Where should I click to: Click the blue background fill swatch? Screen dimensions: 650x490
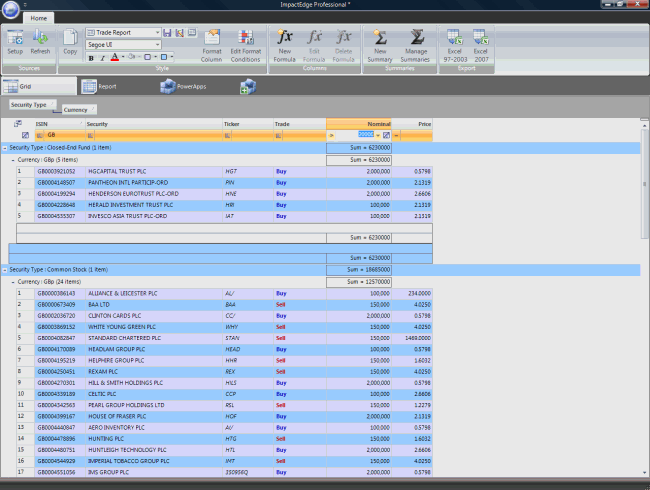[x=164, y=57]
